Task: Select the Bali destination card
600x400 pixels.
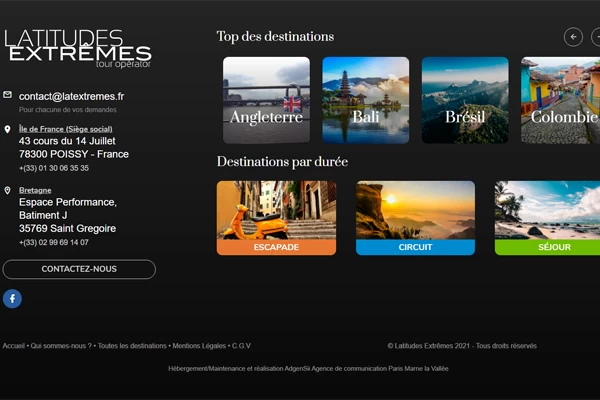Action: tap(365, 100)
